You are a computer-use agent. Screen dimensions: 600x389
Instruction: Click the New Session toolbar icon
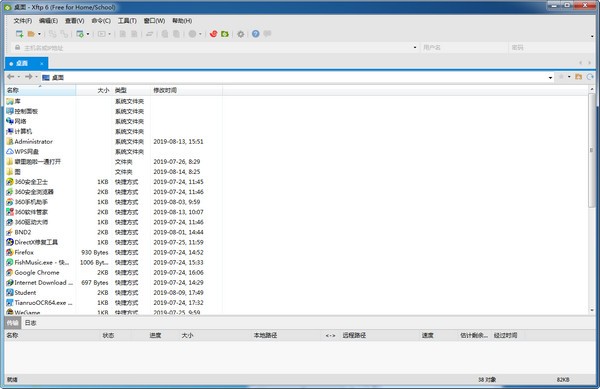click(x=19, y=34)
